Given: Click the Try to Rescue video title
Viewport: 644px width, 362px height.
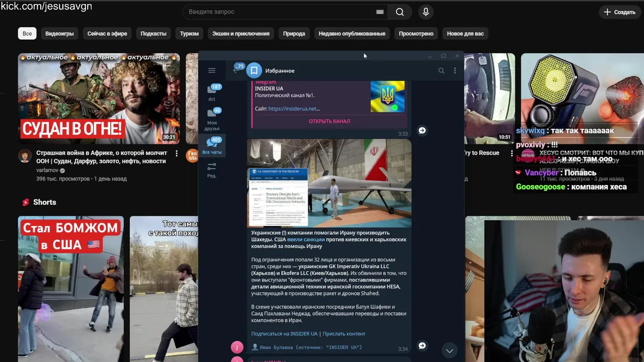Looking at the screenshot, I should [x=482, y=153].
